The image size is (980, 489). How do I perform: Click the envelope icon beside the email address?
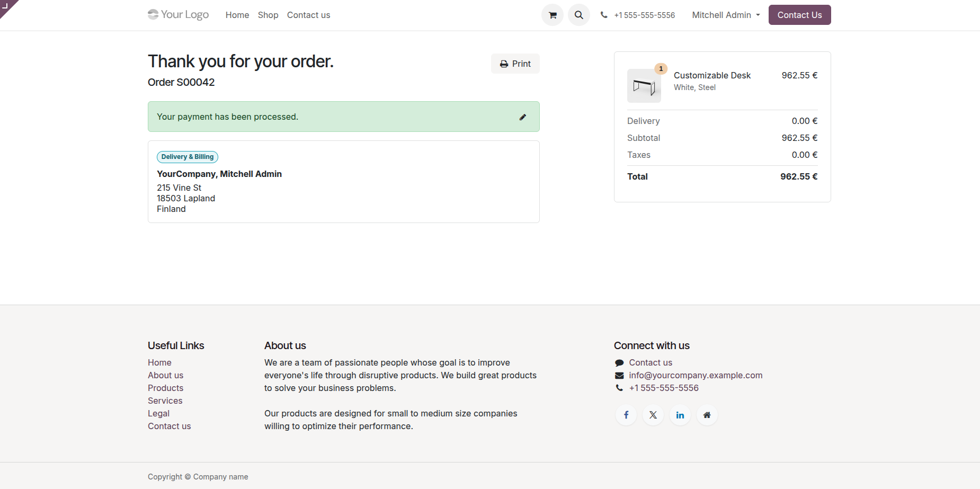[619, 375]
